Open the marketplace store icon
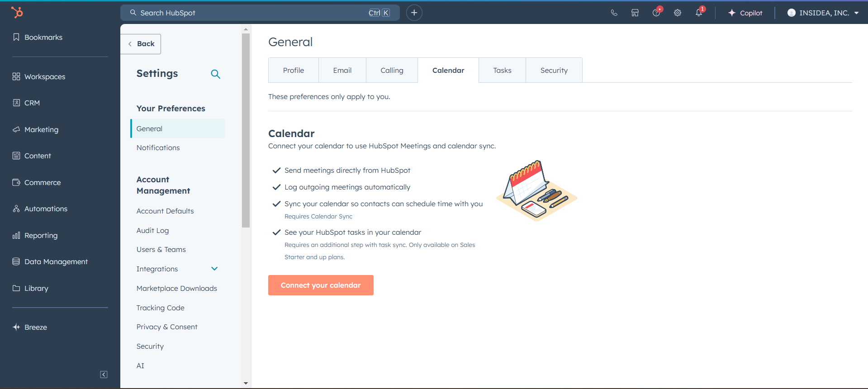868x389 pixels. click(635, 13)
